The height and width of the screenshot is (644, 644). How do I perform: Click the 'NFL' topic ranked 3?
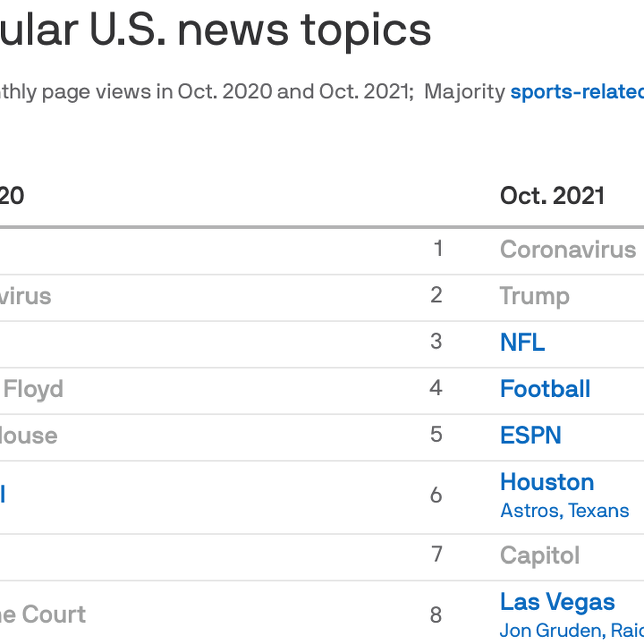tap(522, 342)
